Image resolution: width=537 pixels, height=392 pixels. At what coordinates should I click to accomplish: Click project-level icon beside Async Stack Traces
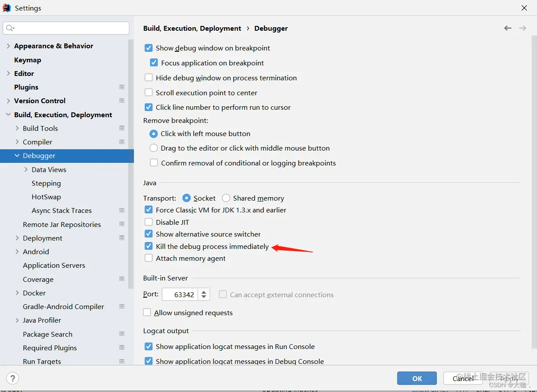pos(122,210)
